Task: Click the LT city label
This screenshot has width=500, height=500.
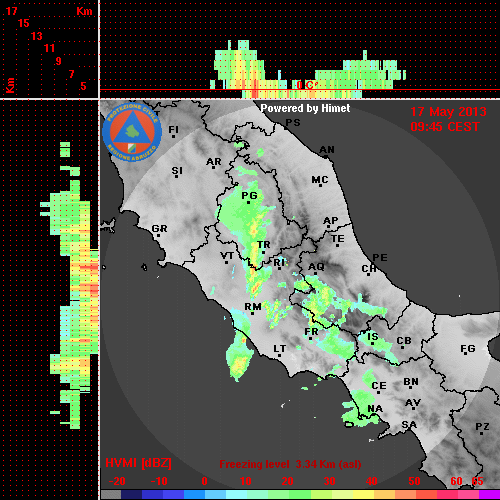Action: tap(280, 349)
